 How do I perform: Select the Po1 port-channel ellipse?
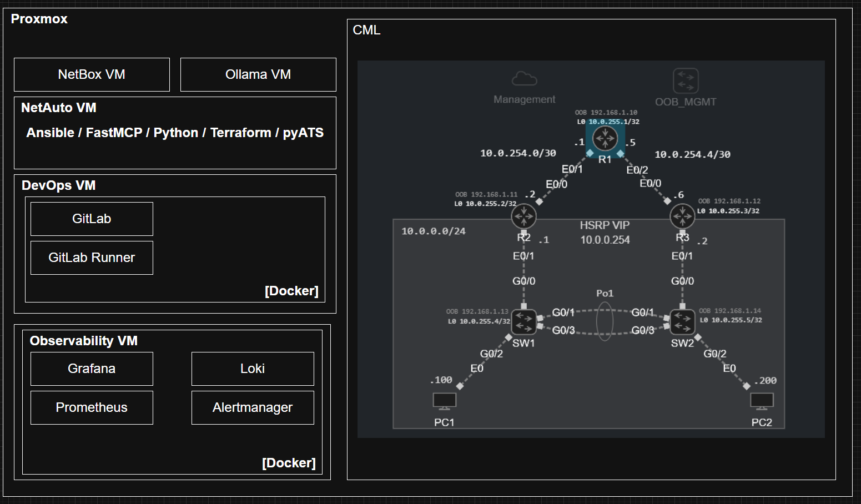(x=605, y=320)
